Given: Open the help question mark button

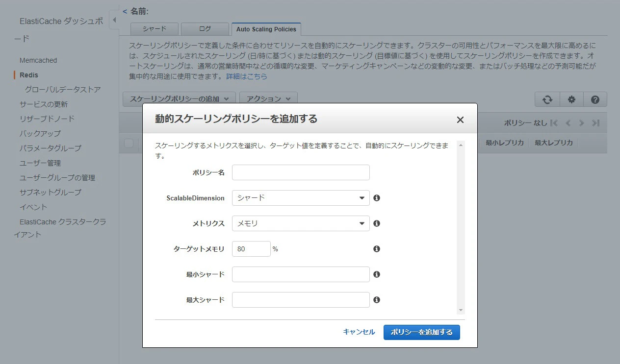Looking at the screenshot, I should point(595,99).
